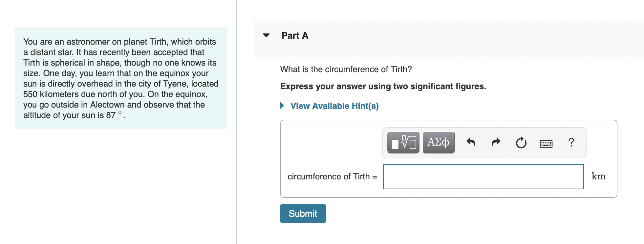This screenshot has height=244, width=644.
Task: Reset the answer field using circular arrow icon
Action: click(x=521, y=143)
